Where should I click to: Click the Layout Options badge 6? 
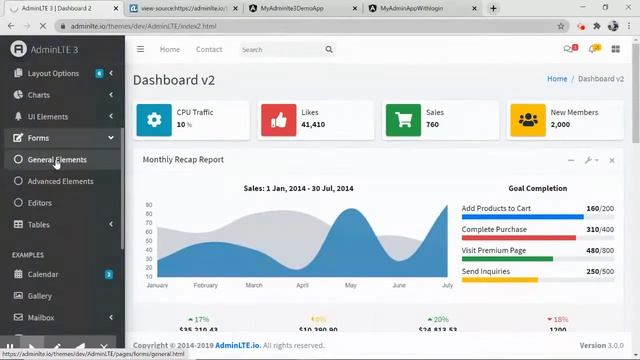99,73
